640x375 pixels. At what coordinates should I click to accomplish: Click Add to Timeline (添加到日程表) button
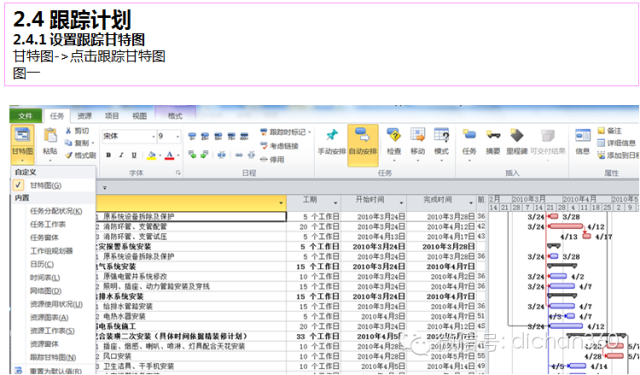tap(618, 155)
